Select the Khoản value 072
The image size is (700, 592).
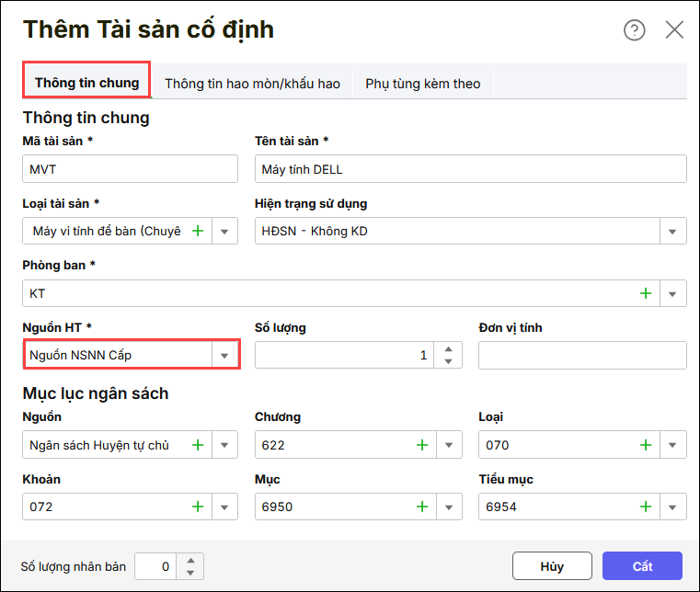click(41, 507)
